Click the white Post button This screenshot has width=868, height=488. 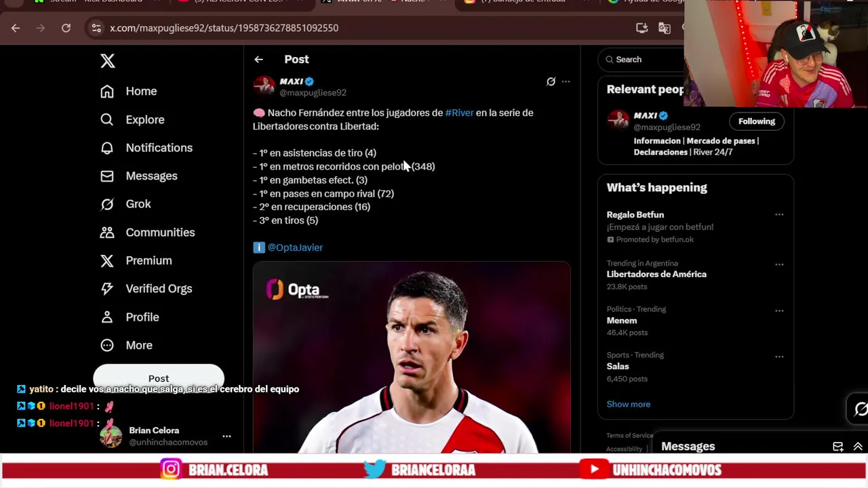(159, 378)
